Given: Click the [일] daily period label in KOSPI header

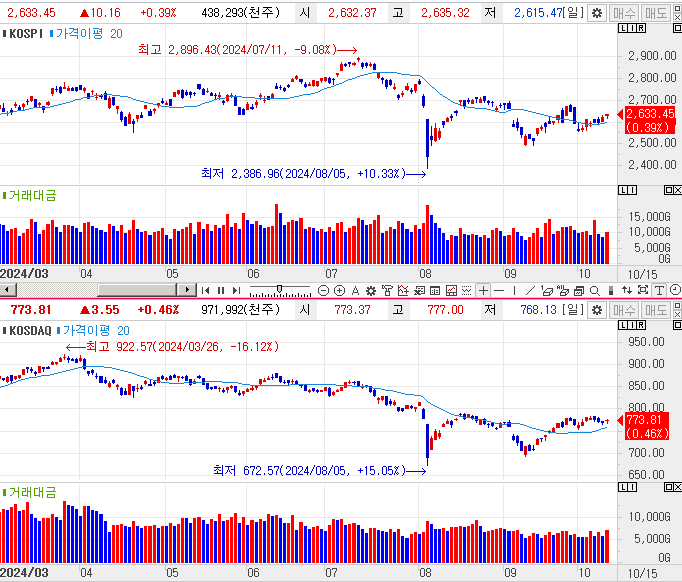Looking at the screenshot, I should pos(573,13).
